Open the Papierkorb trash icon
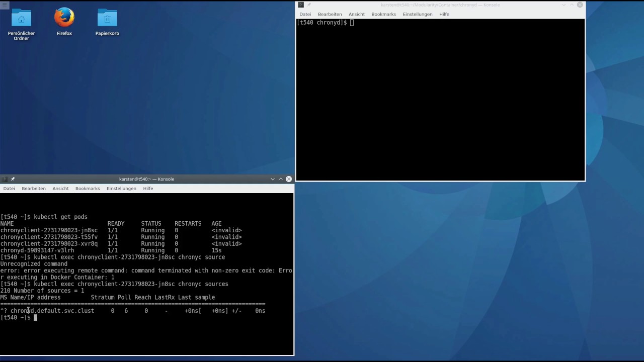Viewport: 644px width, 362px height. (107, 22)
